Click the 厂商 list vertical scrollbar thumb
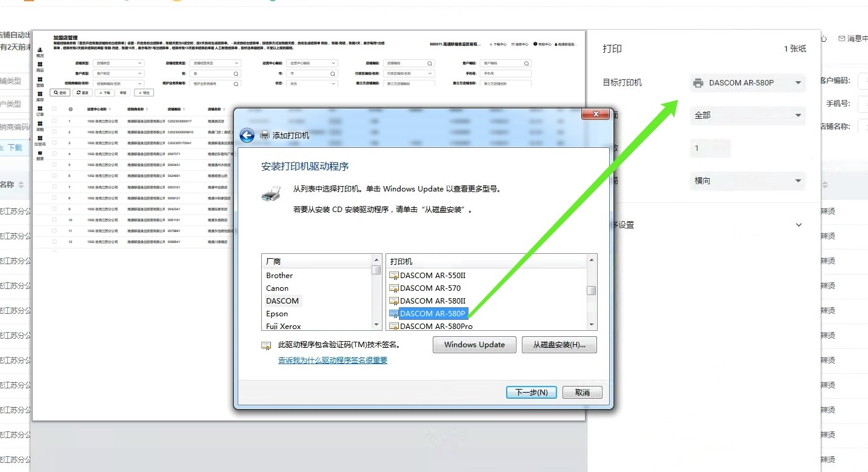 point(376,270)
